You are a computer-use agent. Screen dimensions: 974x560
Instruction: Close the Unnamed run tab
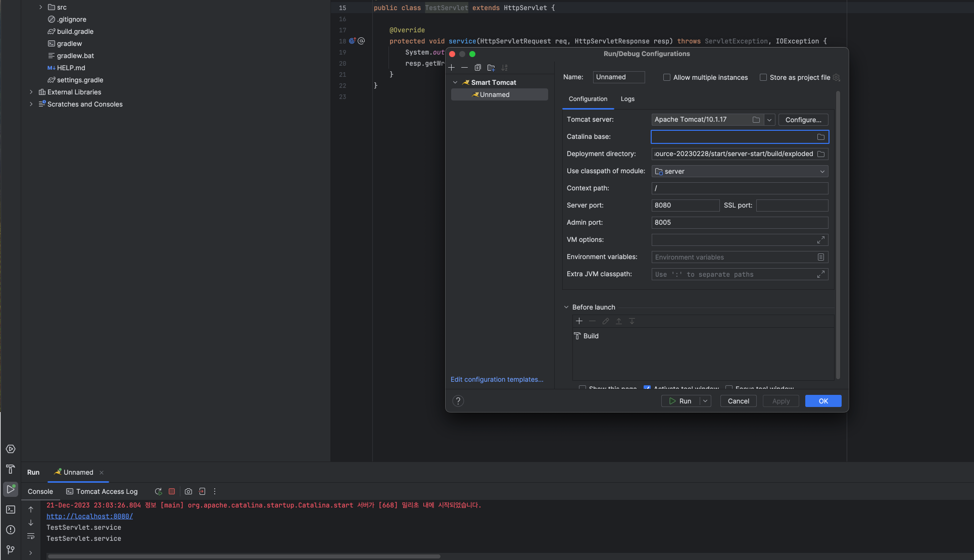point(102,473)
